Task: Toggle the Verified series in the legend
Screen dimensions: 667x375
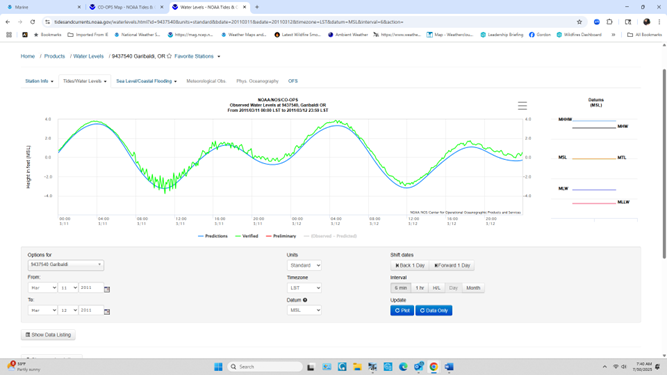Action: click(247, 236)
